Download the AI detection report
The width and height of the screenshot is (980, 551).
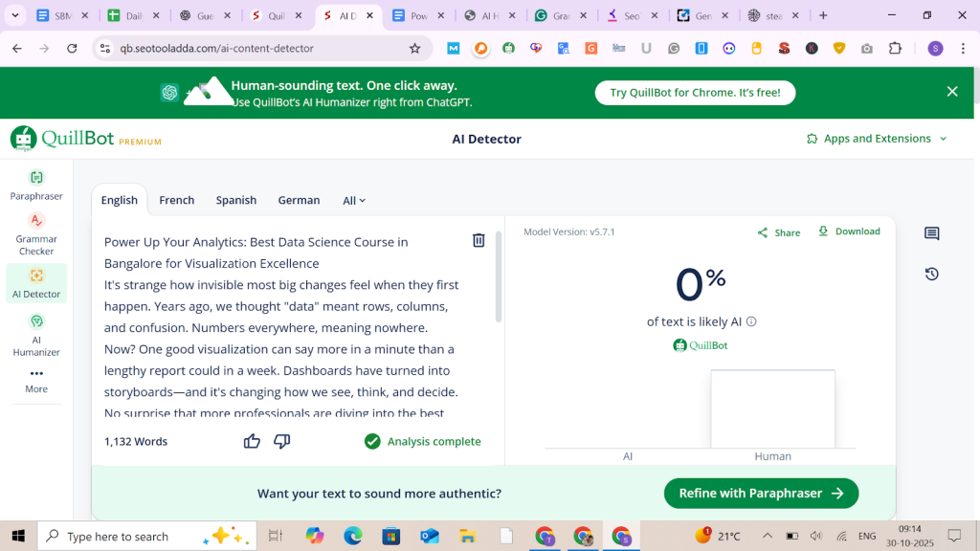click(x=849, y=231)
